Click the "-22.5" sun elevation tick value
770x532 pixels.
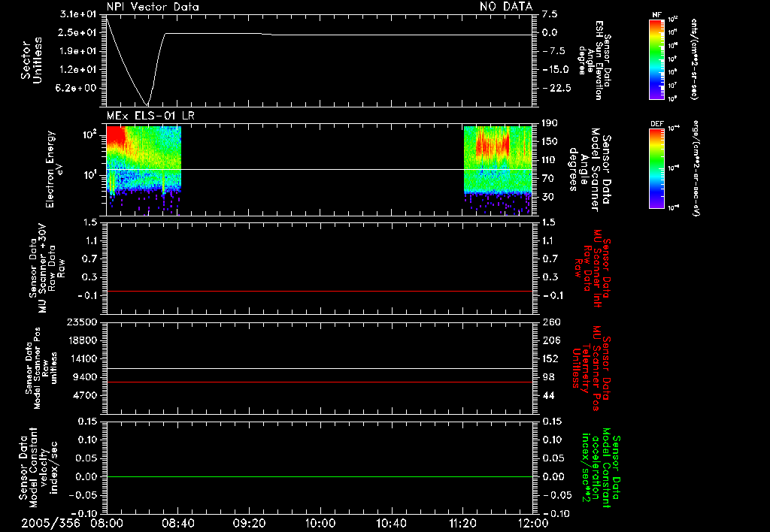coord(557,89)
